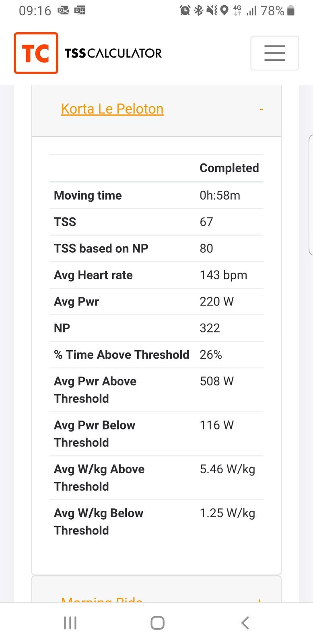The image size is (313, 644).
Task: Click the TSS Calculator wordmark
Action: click(x=113, y=53)
